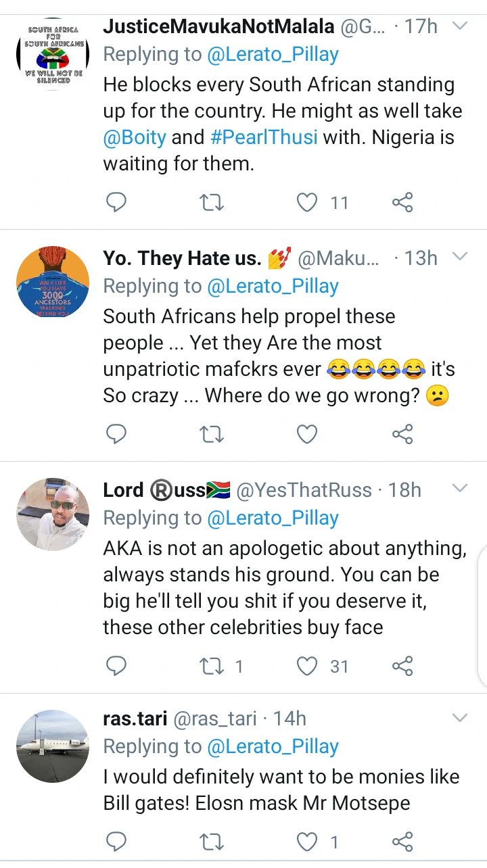This screenshot has height=868, width=487.
Task: Share the Yo. They Hate us. tweet
Action: (x=402, y=434)
